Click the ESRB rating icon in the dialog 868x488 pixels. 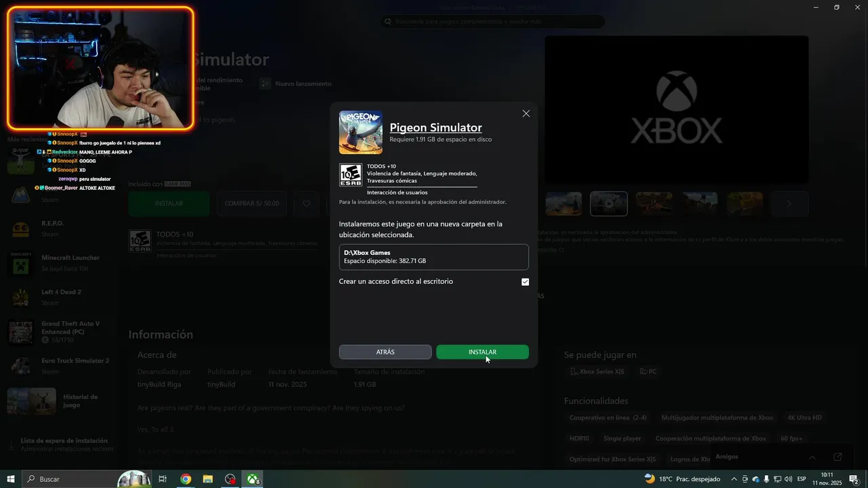(350, 175)
